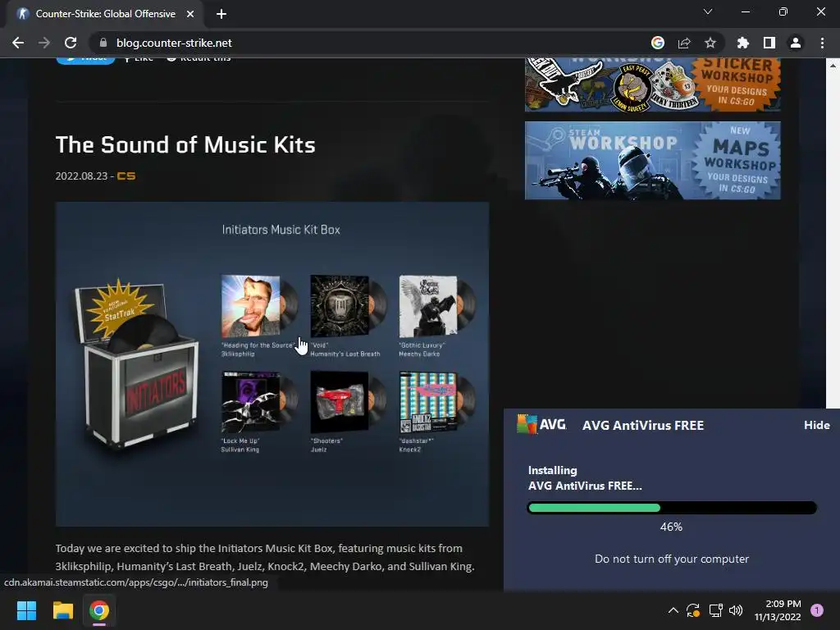Image resolution: width=840 pixels, height=630 pixels.
Task: Click the forward navigation arrow
Action: pos(44,43)
